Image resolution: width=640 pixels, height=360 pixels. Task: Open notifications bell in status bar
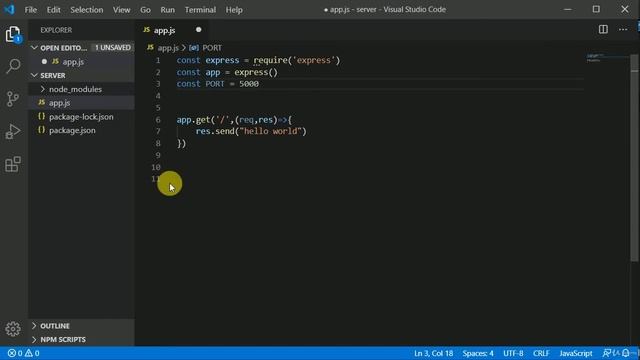(x=626, y=353)
